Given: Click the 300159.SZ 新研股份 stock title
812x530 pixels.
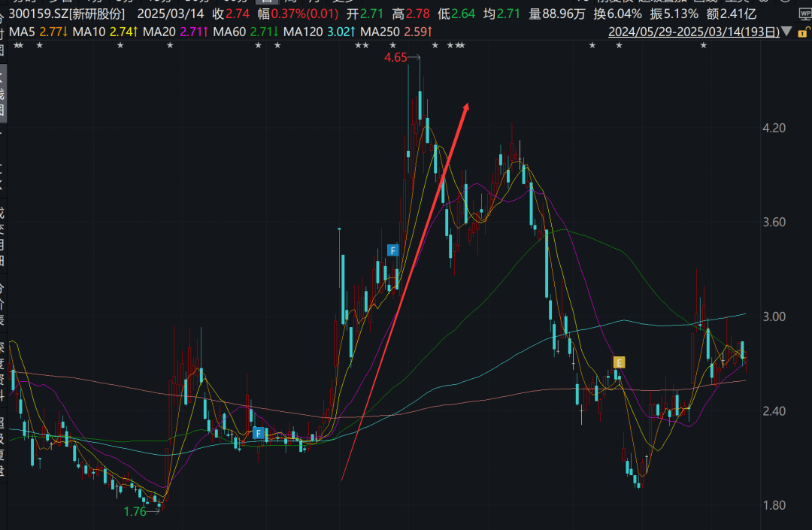Looking at the screenshot, I should (x=67, y=14).
